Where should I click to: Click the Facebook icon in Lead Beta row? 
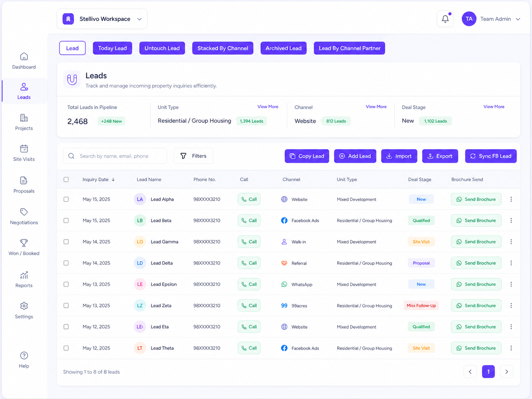tap(284, 220)
